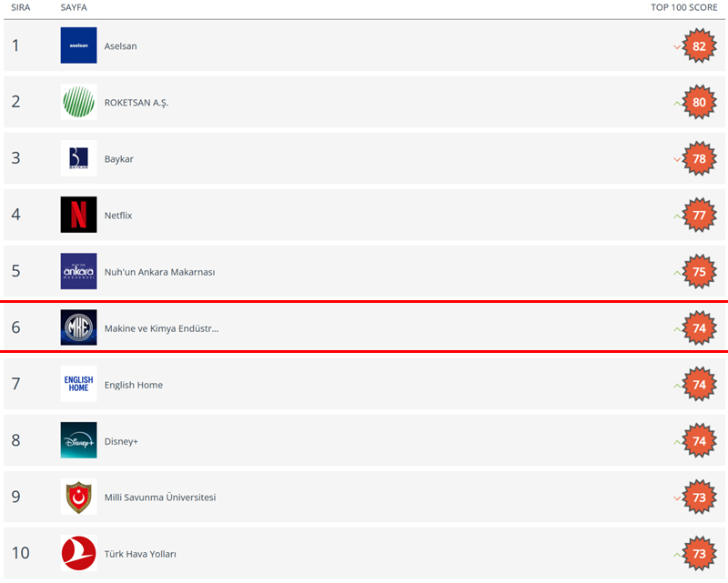Click the English Home logo
This screenshot has height=583, width=728.
pyautogui.click(x=78, y=384)
